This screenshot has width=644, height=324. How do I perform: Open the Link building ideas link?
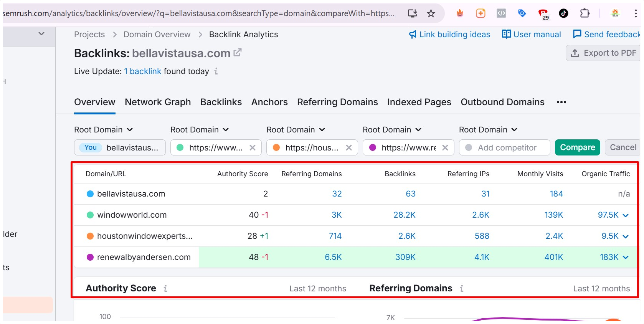click(449, 35)
